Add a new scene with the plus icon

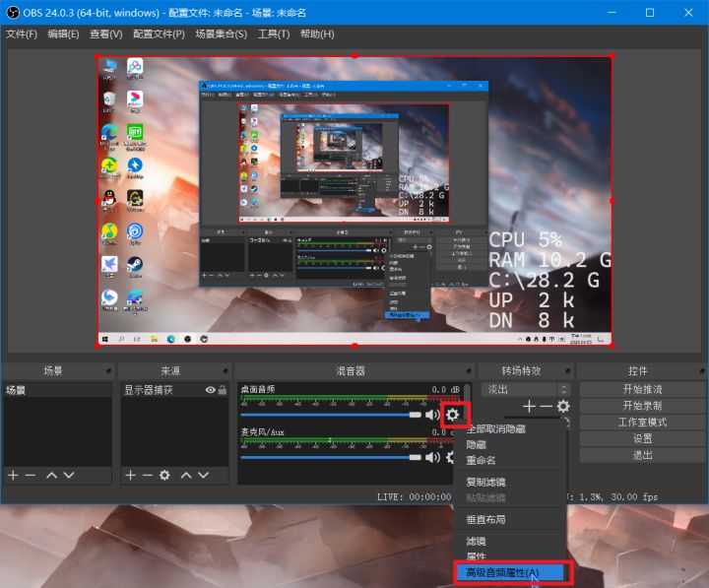(x=13, y=475)
